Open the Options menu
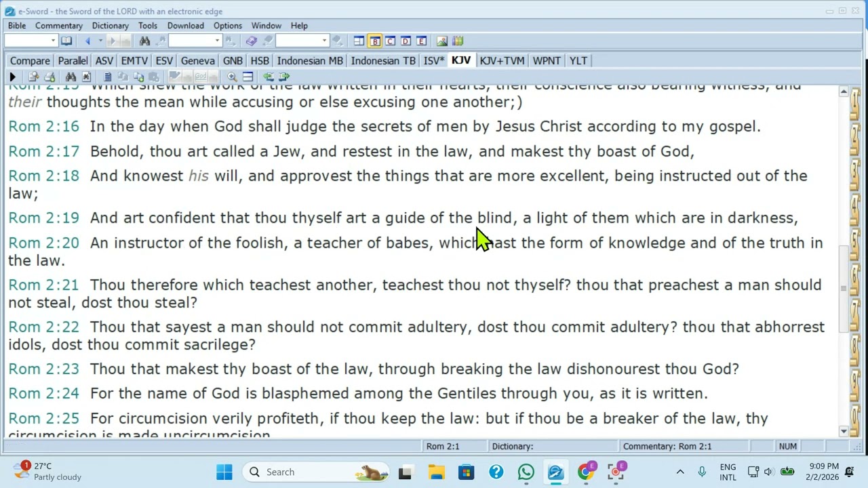Image resolution: width=868 pixels, height=488 pixels. [x=228, y=26]
